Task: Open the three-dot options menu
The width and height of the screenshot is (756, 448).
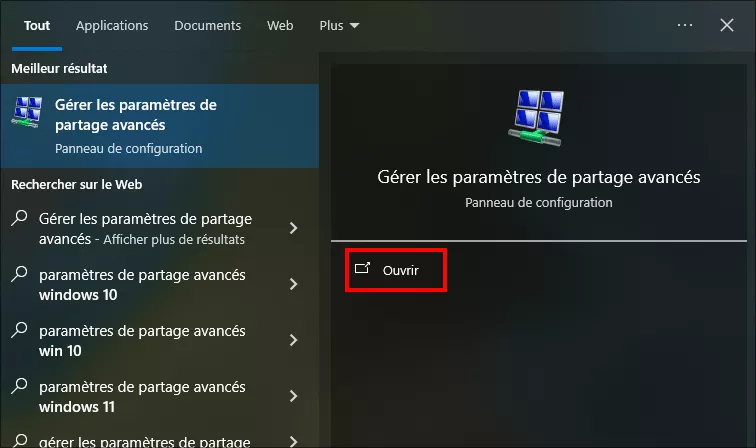Action: click(x=685, y=25)
